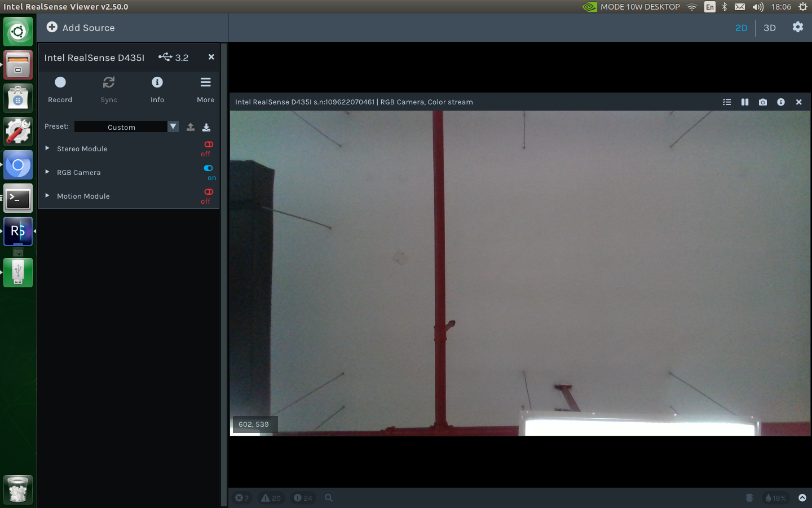
Task: Switch to 3D view
Action: click(770, 28)
